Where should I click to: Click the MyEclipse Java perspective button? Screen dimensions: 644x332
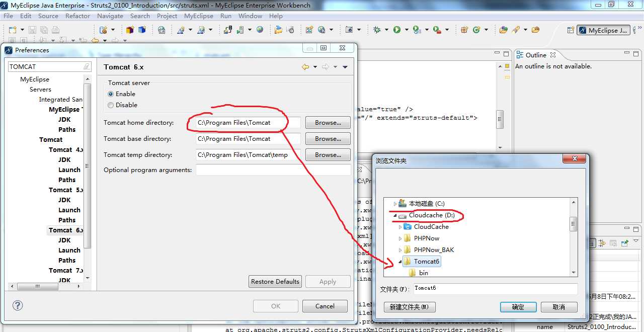603,30
